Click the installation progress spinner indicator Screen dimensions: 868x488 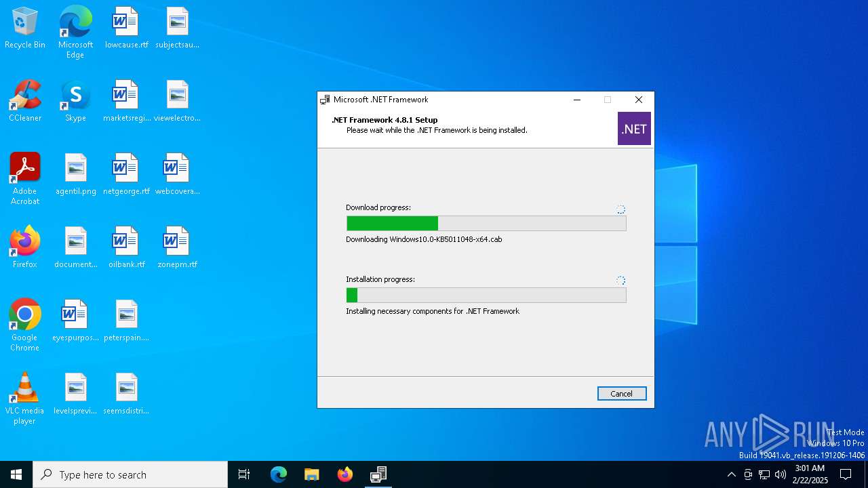click(x=620, y=281)
